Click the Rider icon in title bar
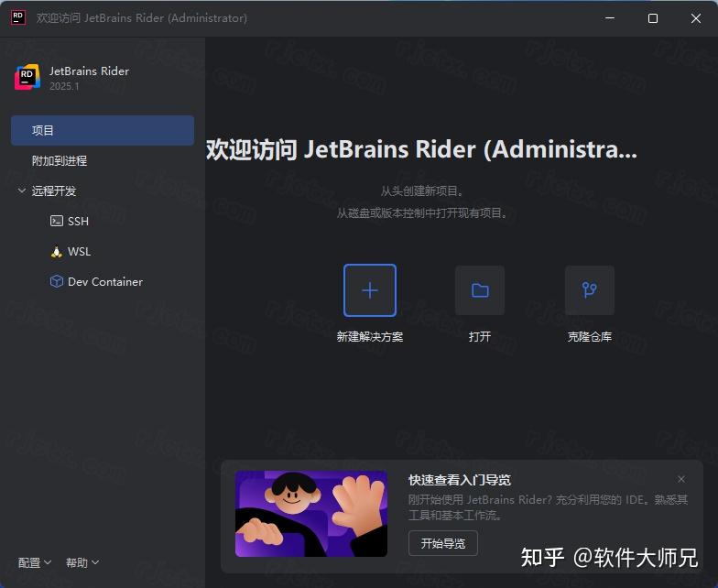The width and height of the screenshot is (718, 588). [18, 18]
